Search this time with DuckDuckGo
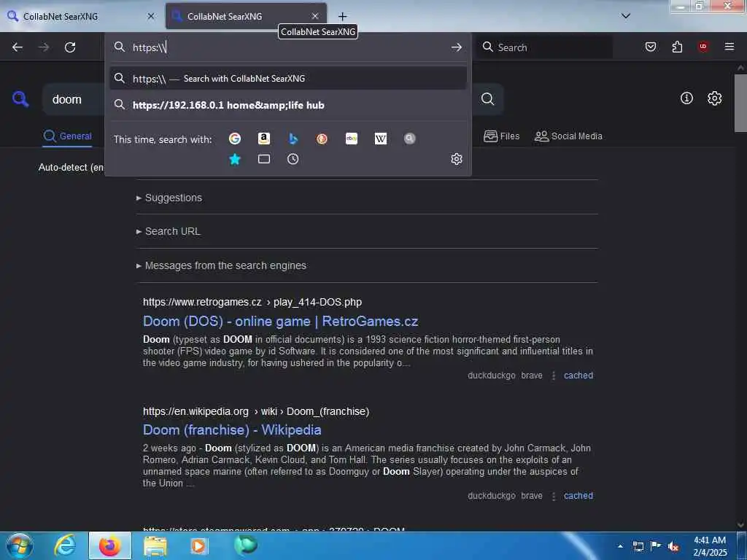The height and width of the screenshot is (560, 747). [x=322, y=139]
